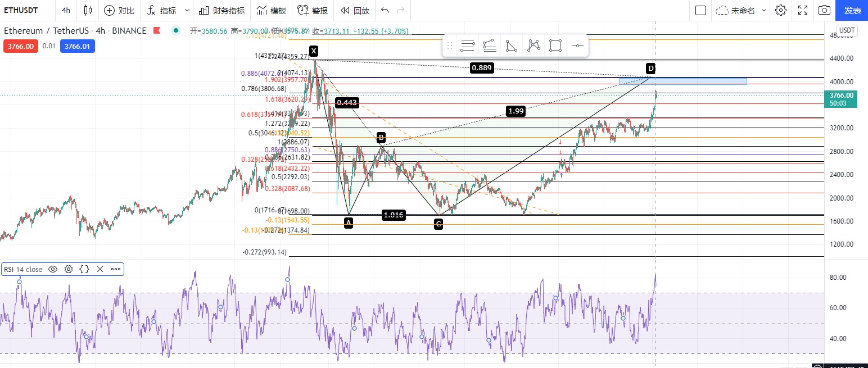The height and width of the screenshot is (368, 868).
Task: Open chart settings gear in top bar
Action: [x=780, y=10]
